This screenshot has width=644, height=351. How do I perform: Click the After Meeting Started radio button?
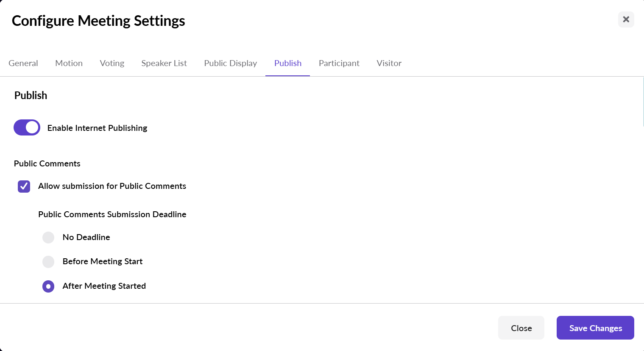tap(48, 286)
